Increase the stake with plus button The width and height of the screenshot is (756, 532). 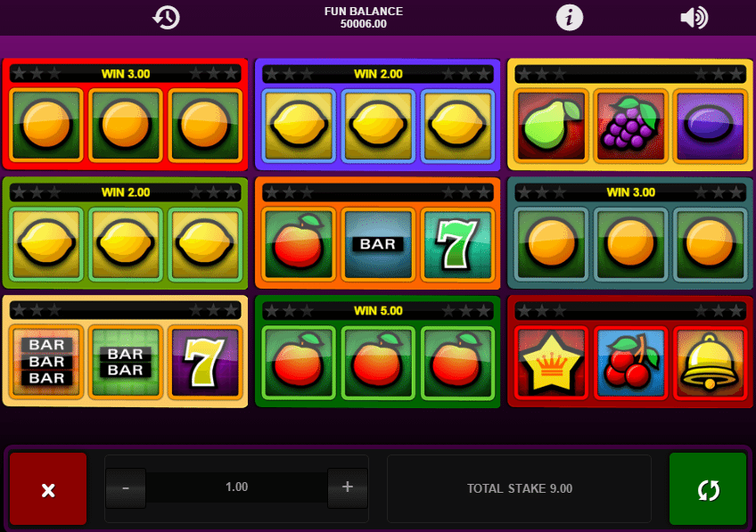pyautogui.click(x=347, y=487)
